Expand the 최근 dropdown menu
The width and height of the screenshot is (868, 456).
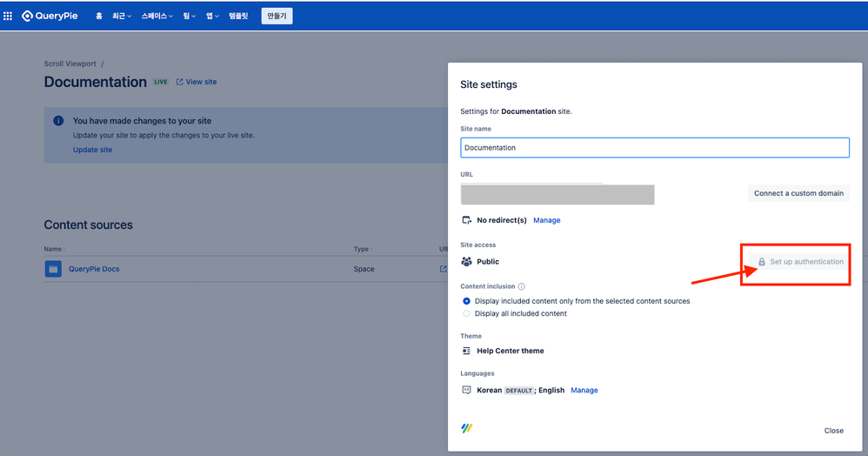122,16
